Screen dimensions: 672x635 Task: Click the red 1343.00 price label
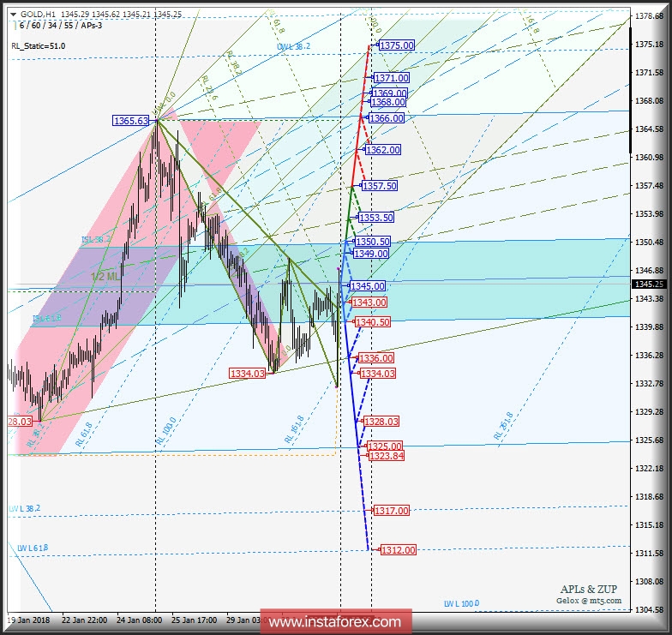click(x=369, y=303)
